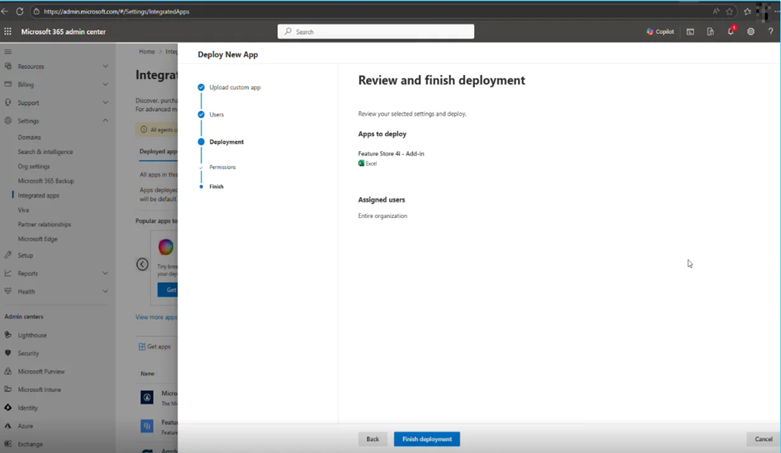Click the previous carousel arrow icon

(142, 264)
